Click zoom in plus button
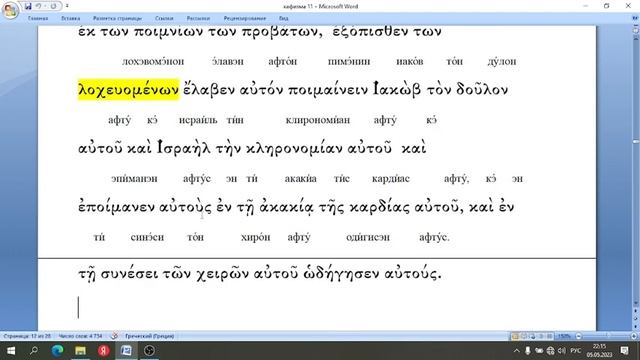 [x=634, y=336]
